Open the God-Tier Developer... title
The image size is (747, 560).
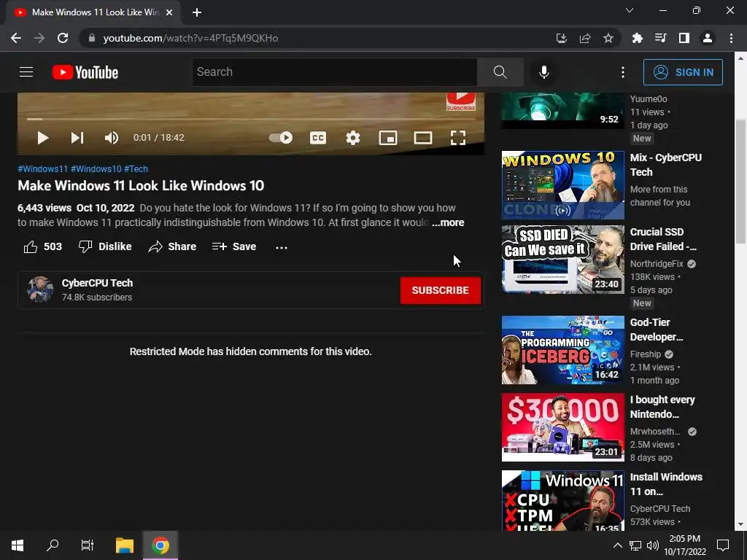tap(657, 330)
